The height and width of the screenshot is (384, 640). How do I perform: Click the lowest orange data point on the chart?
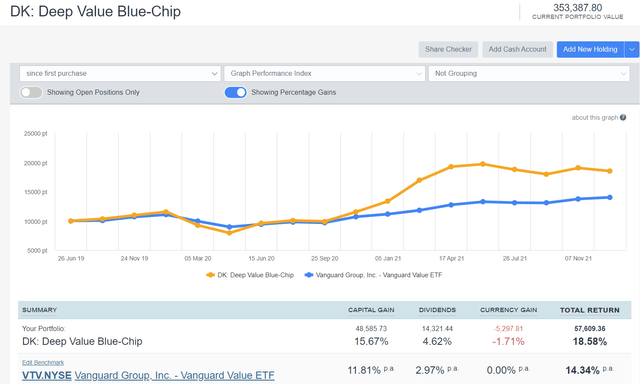tap(229, 233)
